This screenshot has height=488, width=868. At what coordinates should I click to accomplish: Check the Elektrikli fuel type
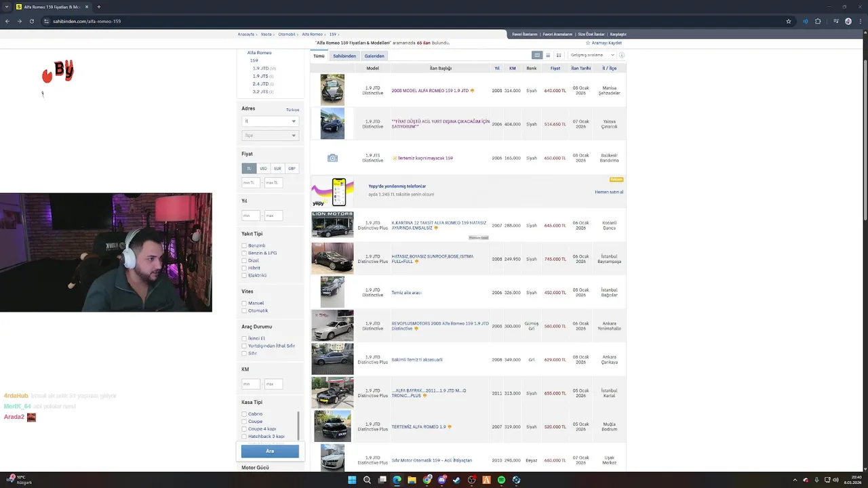coord(244,275)
